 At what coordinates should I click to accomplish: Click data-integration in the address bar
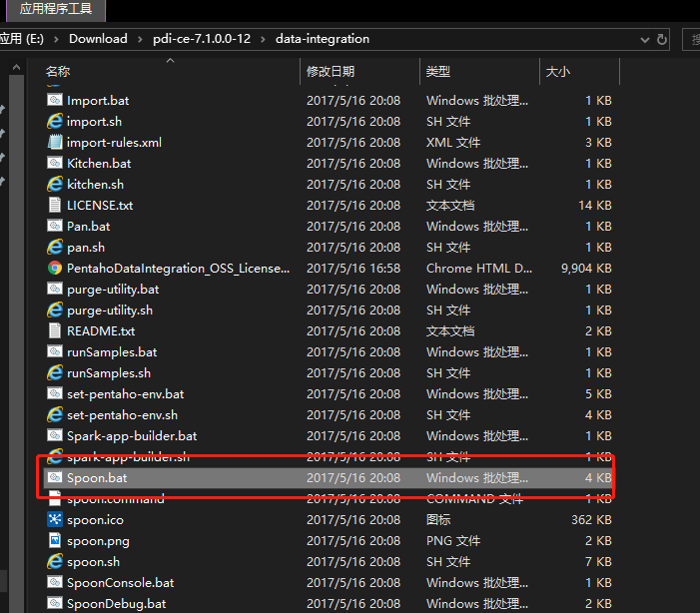point(323,39)
